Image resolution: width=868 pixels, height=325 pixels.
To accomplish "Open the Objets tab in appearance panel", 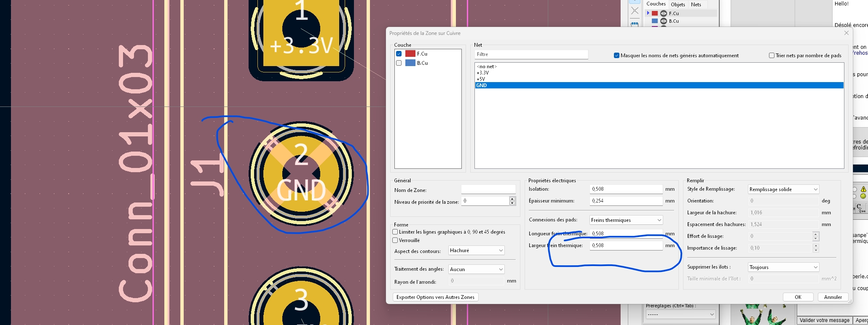I will (678, 5).
